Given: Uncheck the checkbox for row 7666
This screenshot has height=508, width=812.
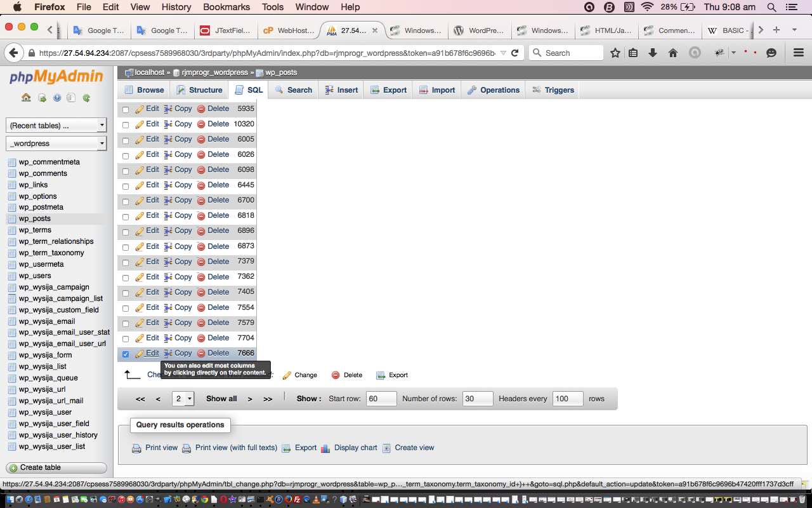Looking at the screenshot, I should [x=126, y=354].
